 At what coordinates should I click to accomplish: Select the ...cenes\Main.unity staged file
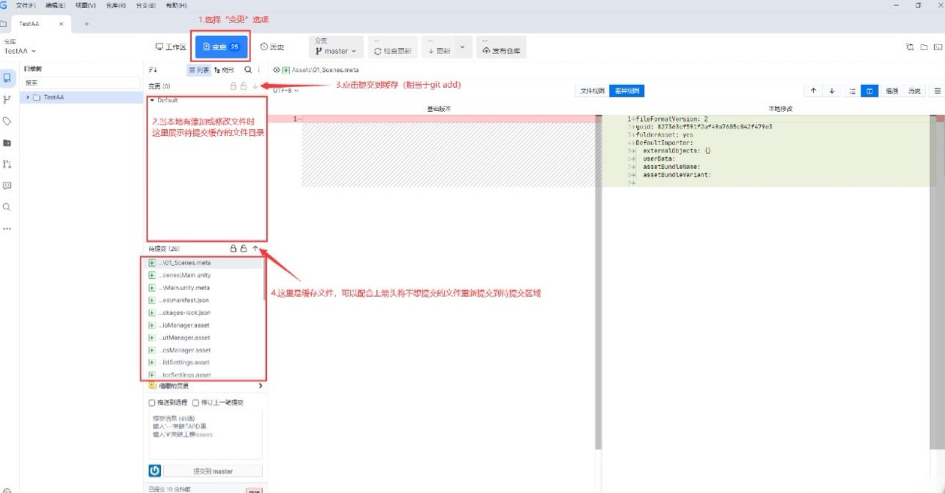tap(205, 275)
